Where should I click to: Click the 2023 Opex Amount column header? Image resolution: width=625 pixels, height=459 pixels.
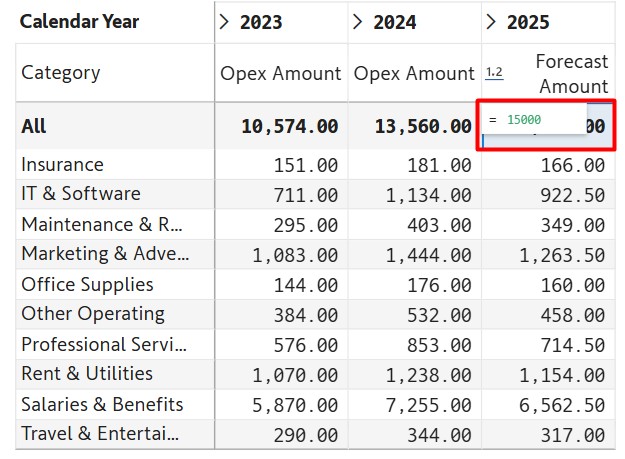click(281, 74)
